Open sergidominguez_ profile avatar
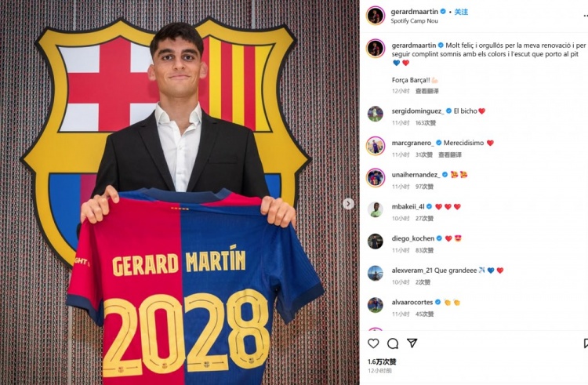Screen dimensions: 588x385 (x=376, y=114)
